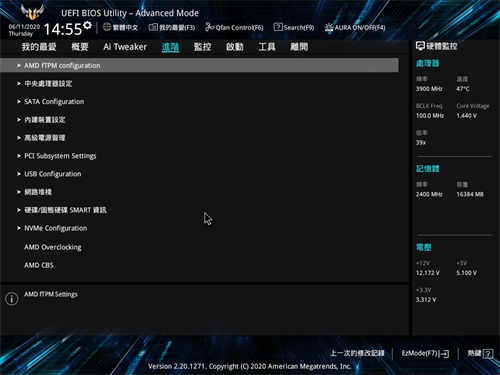Open AMD fTPM configuration submenu

click(x=199, y=65)
